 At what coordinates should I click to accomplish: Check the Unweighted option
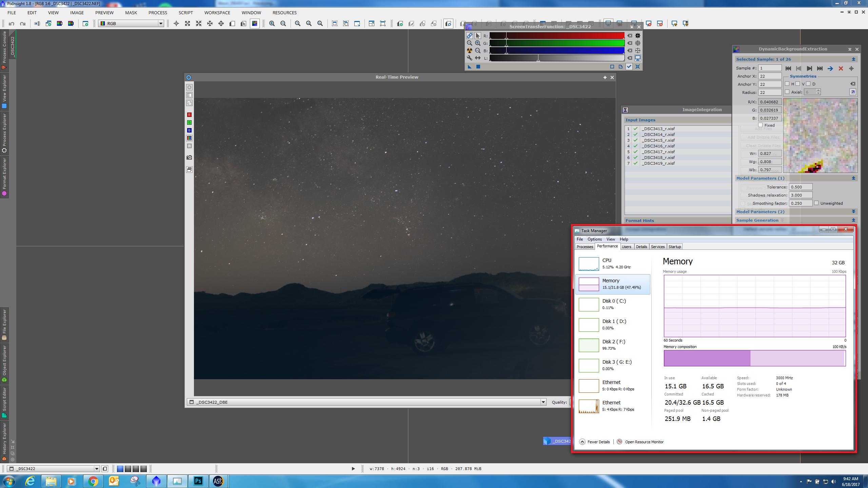click(x=816, y=203)
